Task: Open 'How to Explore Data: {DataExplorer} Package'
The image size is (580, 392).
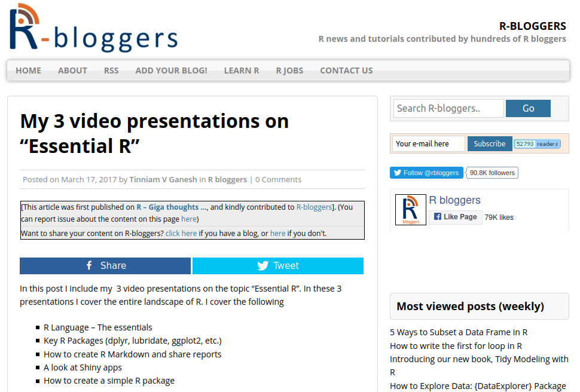Action: [478, 386]
